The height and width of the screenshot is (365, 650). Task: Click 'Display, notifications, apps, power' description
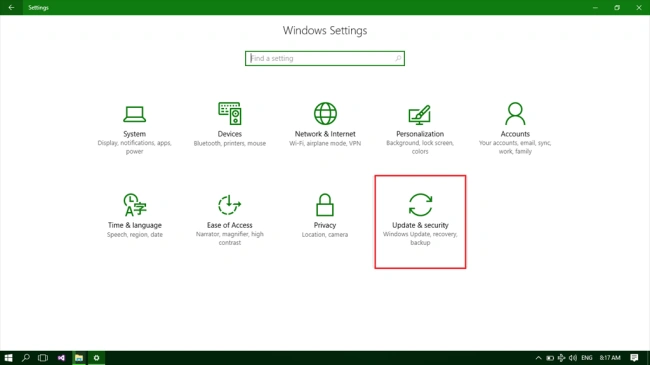point(134,147)
